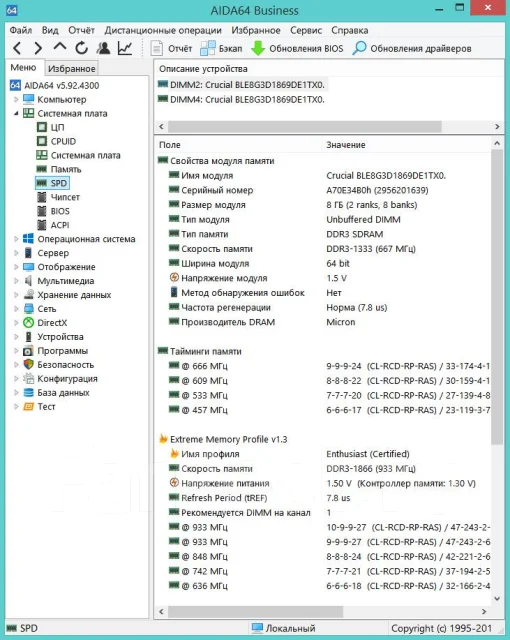
Task: Select ACPI in the tree
Action: [x=53, y=225]
